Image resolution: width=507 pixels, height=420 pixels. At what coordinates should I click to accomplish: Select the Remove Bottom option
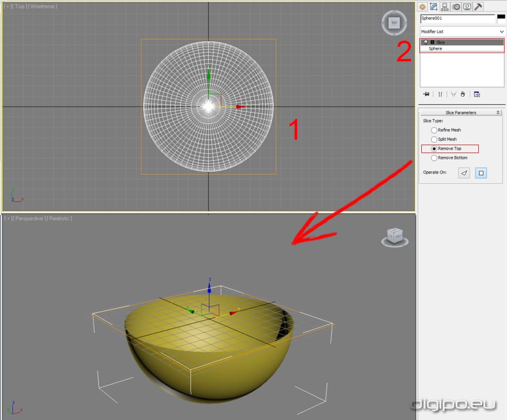[x=434, y=158]
